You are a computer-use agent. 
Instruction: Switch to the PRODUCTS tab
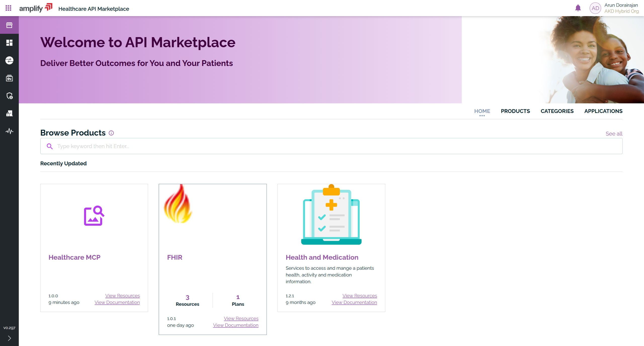point(515,111)
